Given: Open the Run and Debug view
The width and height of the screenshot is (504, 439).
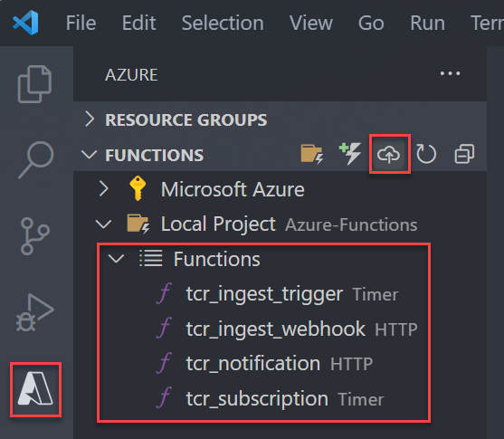Looking at the screenshot, I should click(x=34, y=312).
